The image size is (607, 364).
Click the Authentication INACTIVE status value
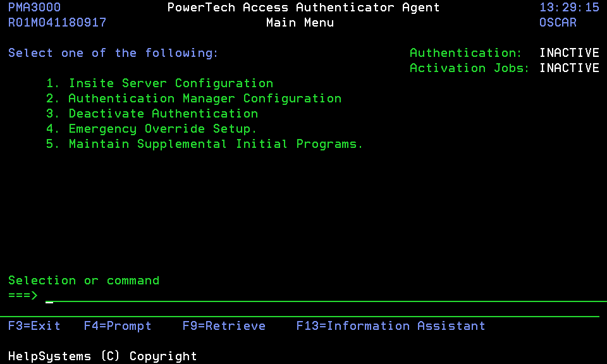(569, 53)
